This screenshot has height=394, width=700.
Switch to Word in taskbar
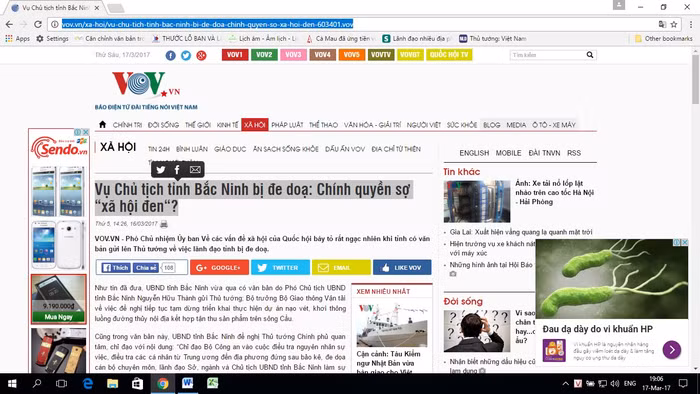(187, 383)
